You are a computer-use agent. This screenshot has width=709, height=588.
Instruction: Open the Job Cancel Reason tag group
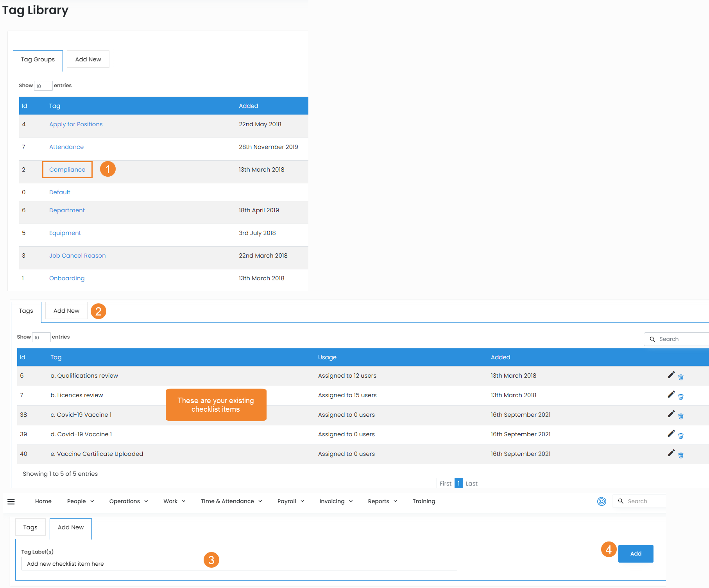click(x=77, y=256)
